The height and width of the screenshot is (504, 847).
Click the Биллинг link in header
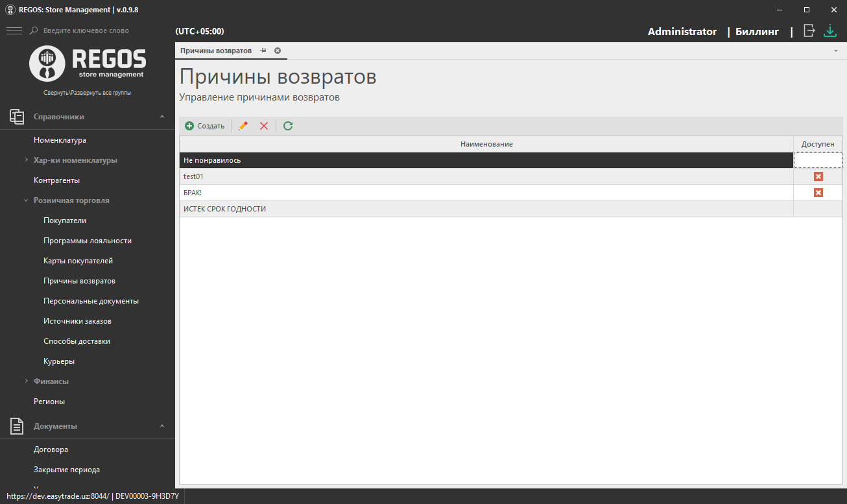pos(757,31)
